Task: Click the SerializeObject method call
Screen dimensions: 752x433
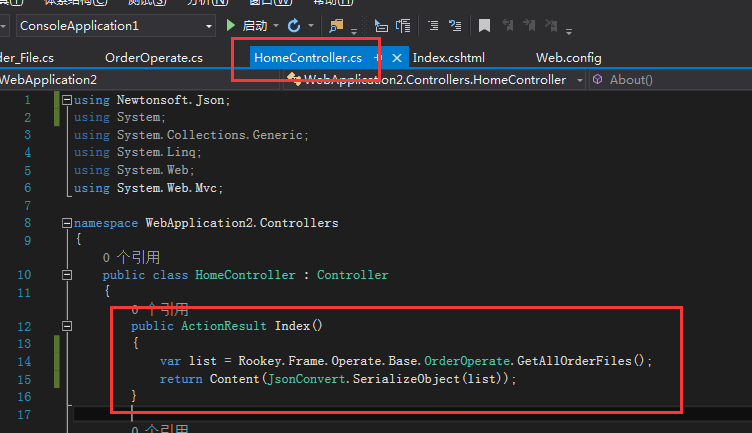Action: pos(406,379)
